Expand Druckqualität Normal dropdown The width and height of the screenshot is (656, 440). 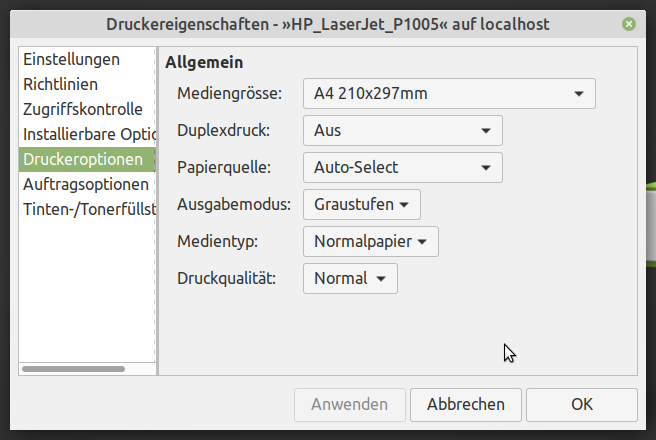click(x=350, y=279)
